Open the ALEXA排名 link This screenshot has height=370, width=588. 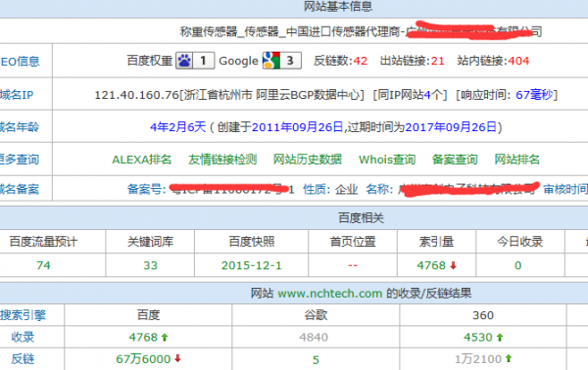click(142, 160)
